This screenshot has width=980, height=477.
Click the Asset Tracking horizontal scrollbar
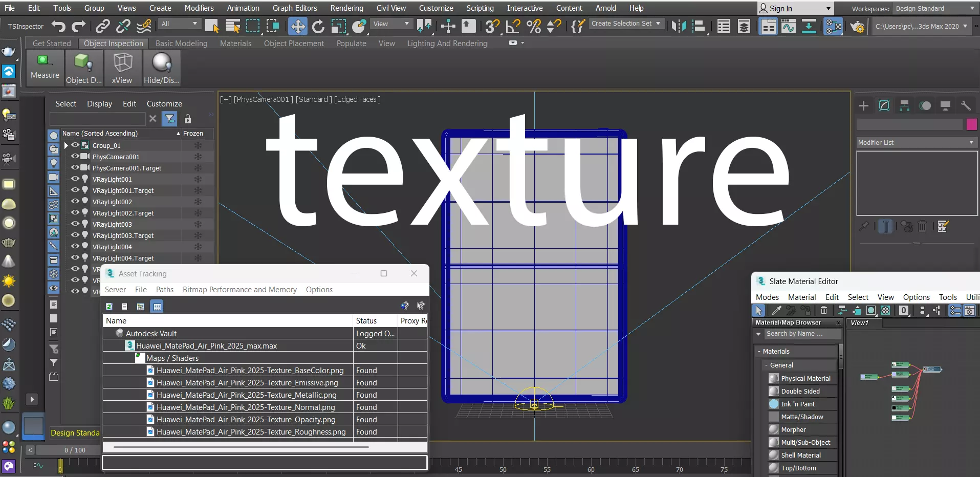coord(241,447)
